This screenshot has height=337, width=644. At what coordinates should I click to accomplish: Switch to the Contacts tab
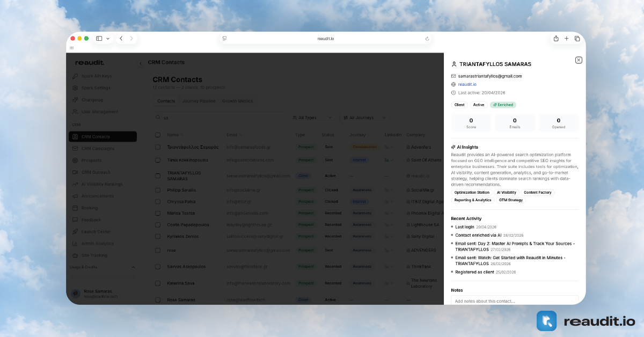click(x=166, y=101)
